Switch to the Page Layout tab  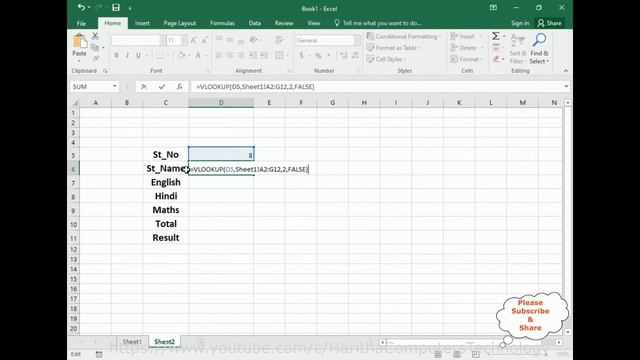(x=180, y=23)
